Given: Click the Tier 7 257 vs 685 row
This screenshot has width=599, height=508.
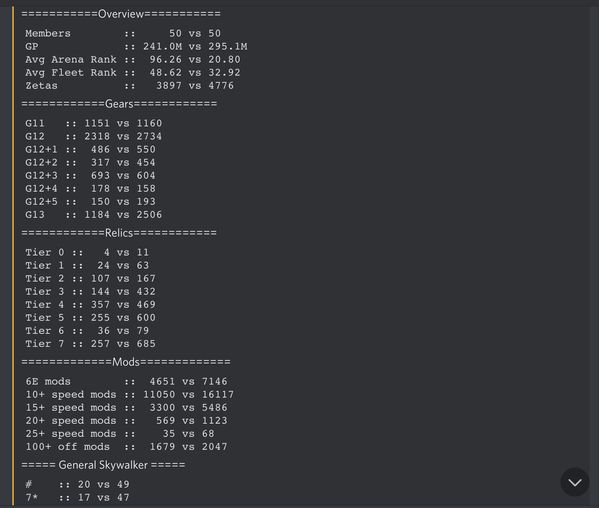Looking at the screenshot, I should tap(91, 344).
